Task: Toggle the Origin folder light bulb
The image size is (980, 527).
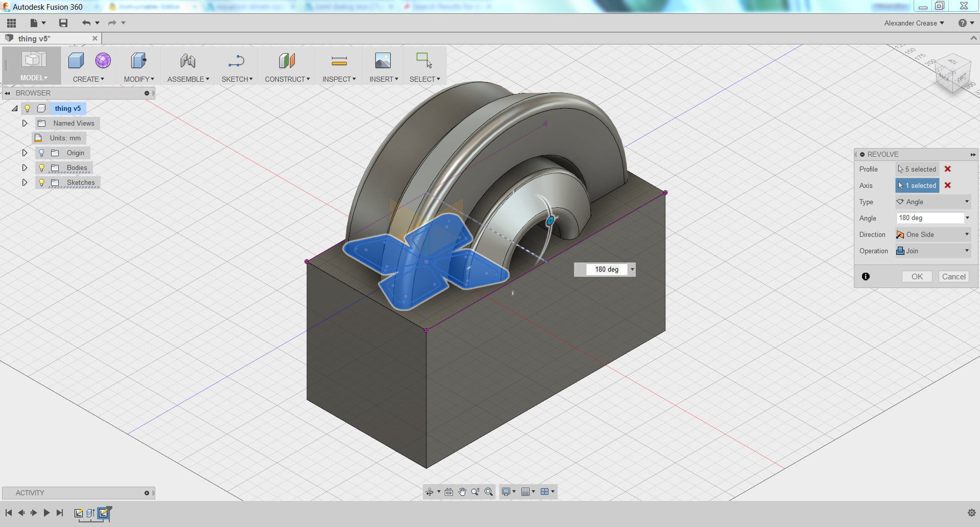Action: click(x=41, y=153)
